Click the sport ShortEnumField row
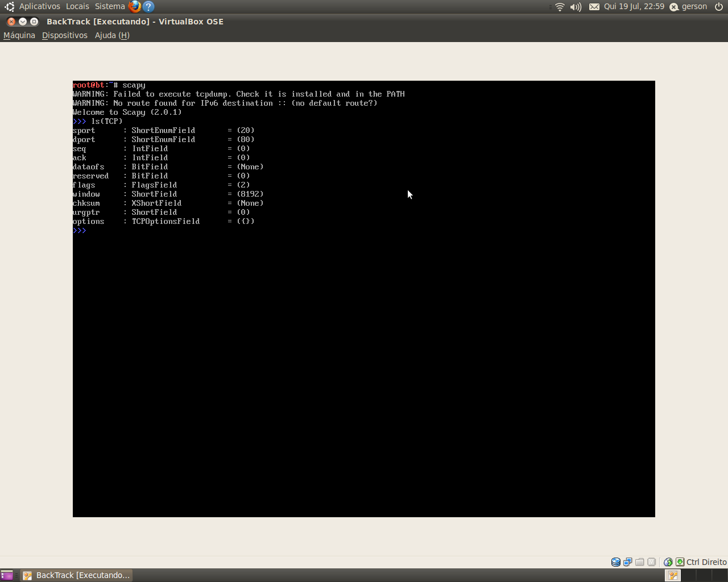 (164, 130)
